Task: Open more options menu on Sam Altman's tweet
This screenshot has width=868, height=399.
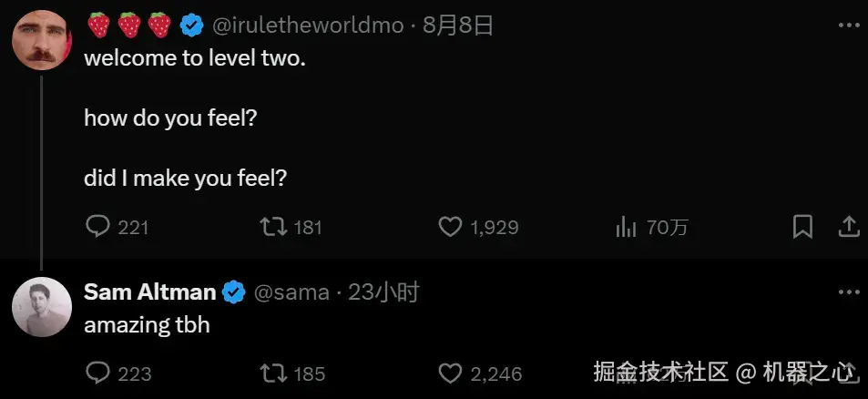Action: [x=848, y=292]
